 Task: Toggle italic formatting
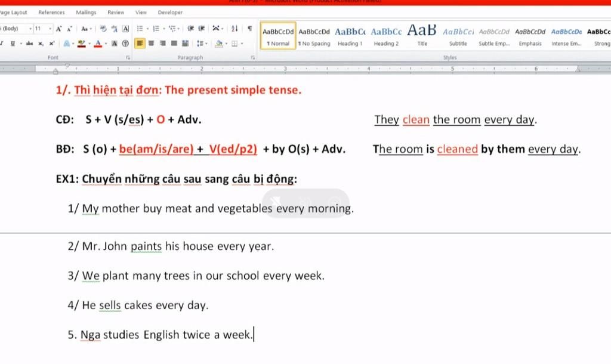coord(2,43)
